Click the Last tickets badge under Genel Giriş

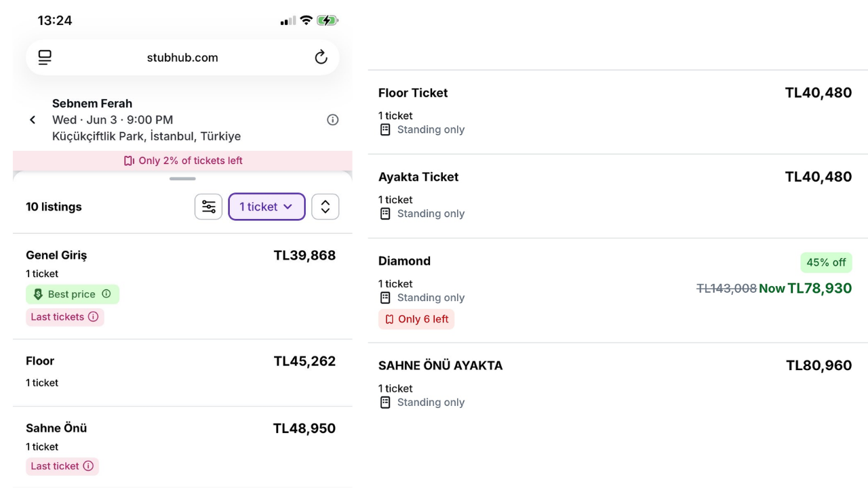[65, 317]
